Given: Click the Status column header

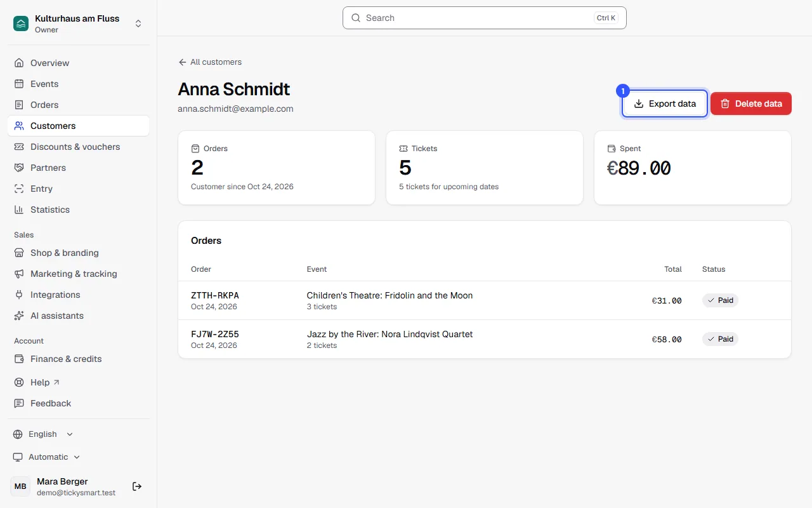Looking at the screenshot, I should 714,269.
